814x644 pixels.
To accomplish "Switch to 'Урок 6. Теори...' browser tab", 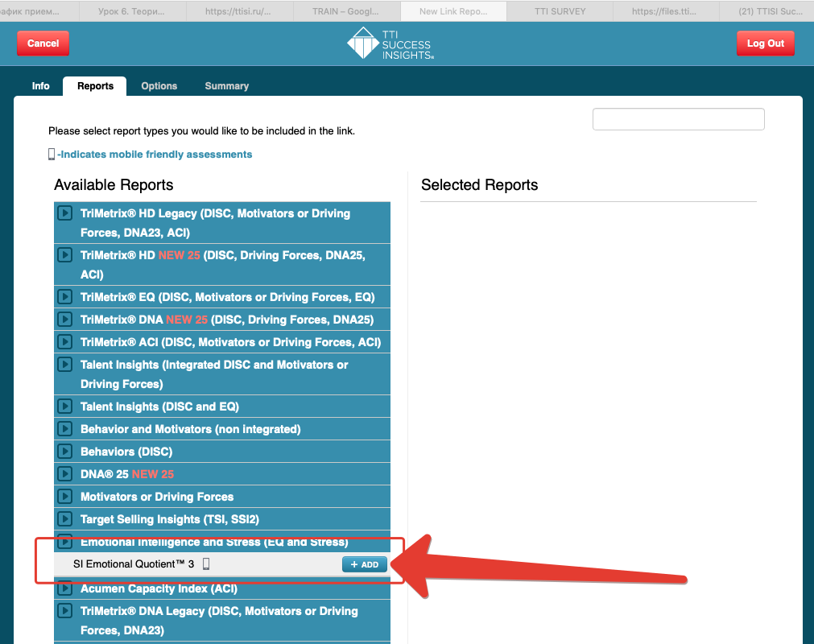I will (132, 11).
